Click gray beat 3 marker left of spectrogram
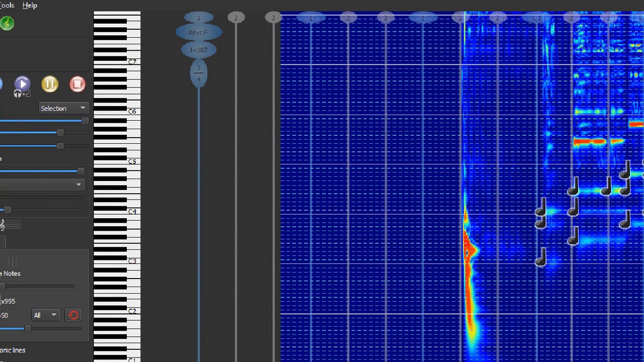 pyautogui.click(x=273, y=18)
